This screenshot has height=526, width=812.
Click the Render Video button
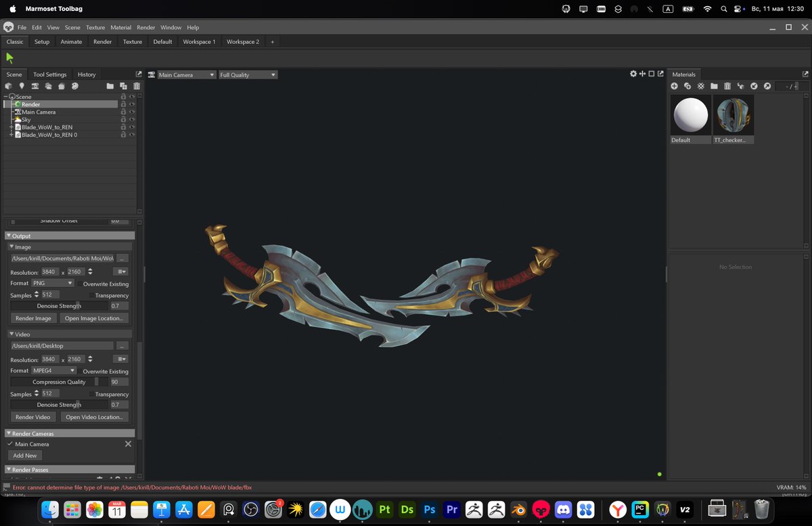pyautogui.click(x=32, y=417)
